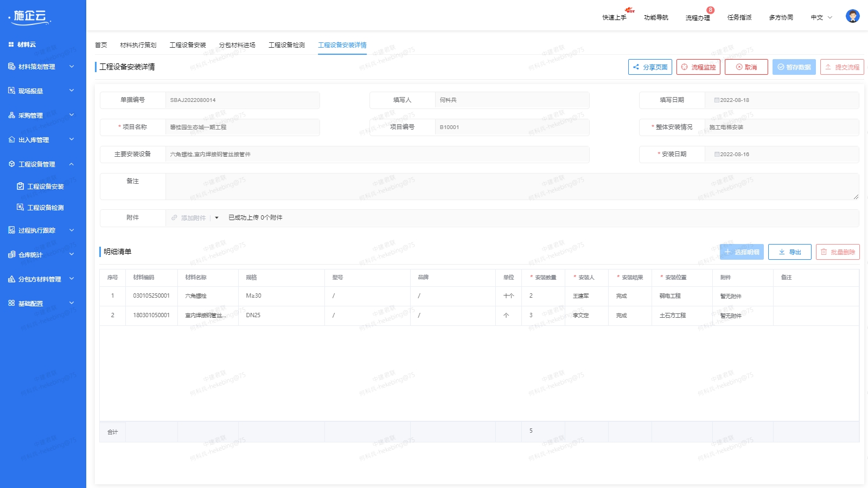Switch to the 首页 tab
Viewport: 868px width, 488px height.
pos(101,45)
